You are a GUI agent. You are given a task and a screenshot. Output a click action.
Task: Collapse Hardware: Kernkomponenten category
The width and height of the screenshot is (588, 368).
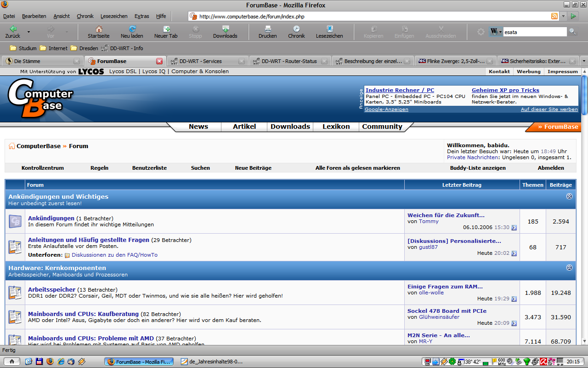pos(569,268)
